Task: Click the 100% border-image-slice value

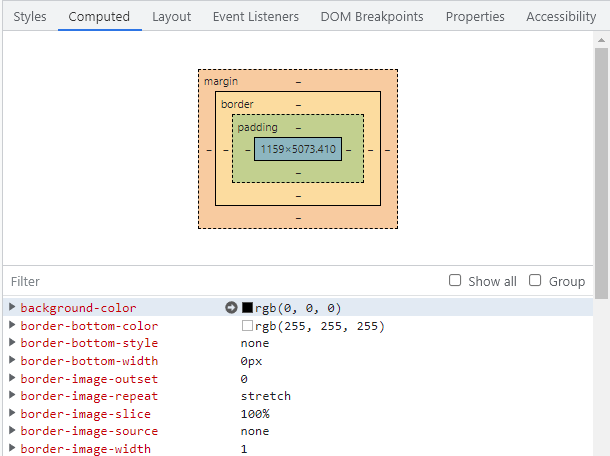Action: click(255, 414)
